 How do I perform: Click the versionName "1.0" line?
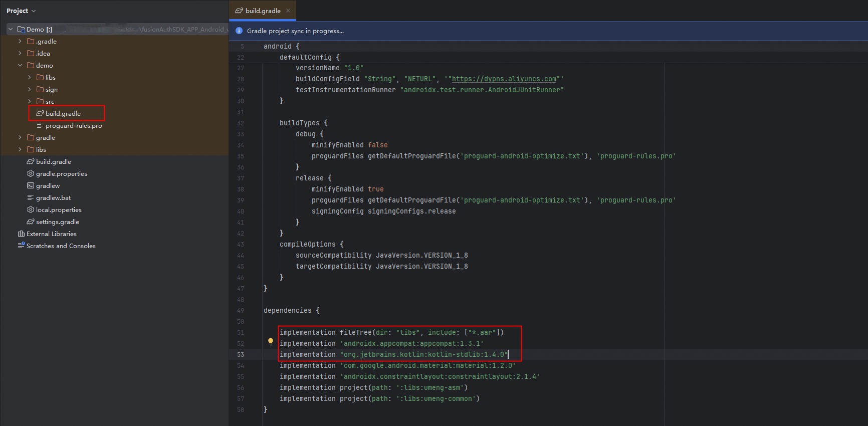click(330, 68)
